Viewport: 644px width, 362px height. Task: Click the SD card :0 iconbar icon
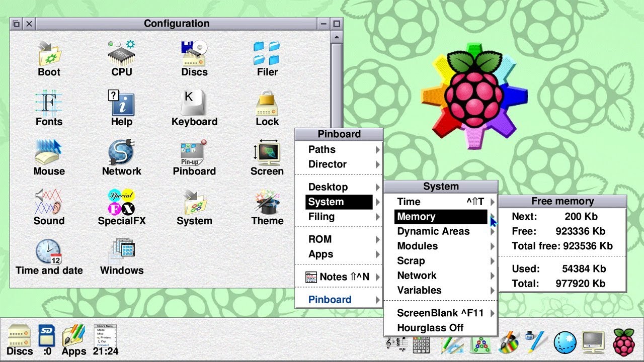pos(47,340)
